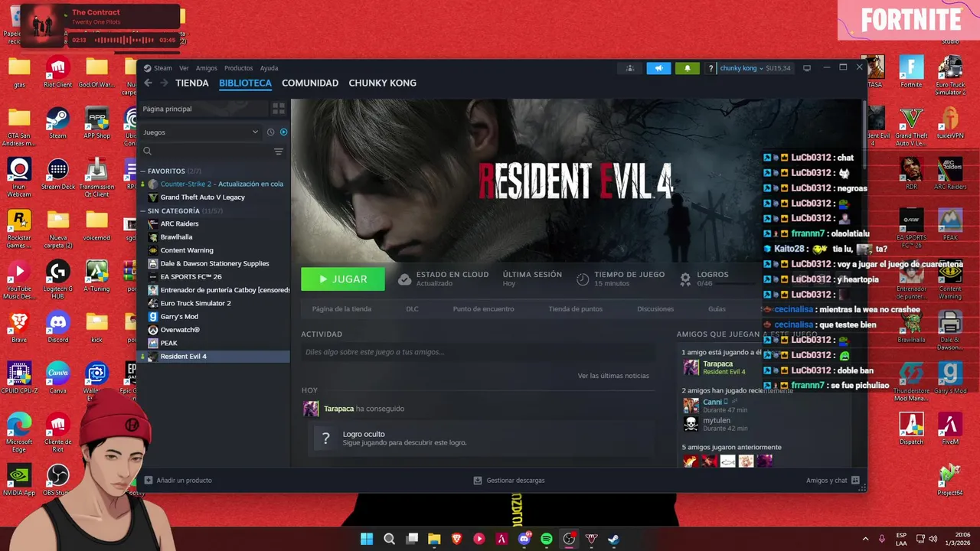Open Amigos y chat panel

[x=833, y=481]
